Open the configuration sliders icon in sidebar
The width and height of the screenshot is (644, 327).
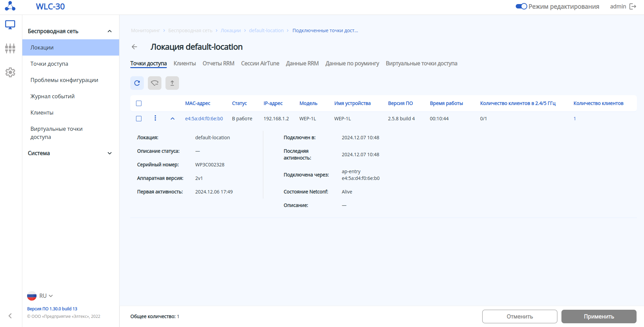pos(10,48)
